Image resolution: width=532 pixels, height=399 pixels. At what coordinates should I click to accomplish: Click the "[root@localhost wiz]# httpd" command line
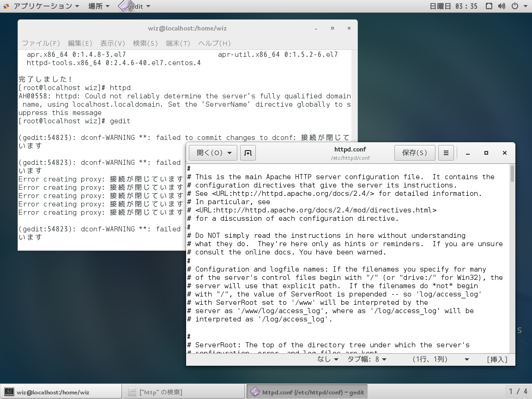click(74, 88)
